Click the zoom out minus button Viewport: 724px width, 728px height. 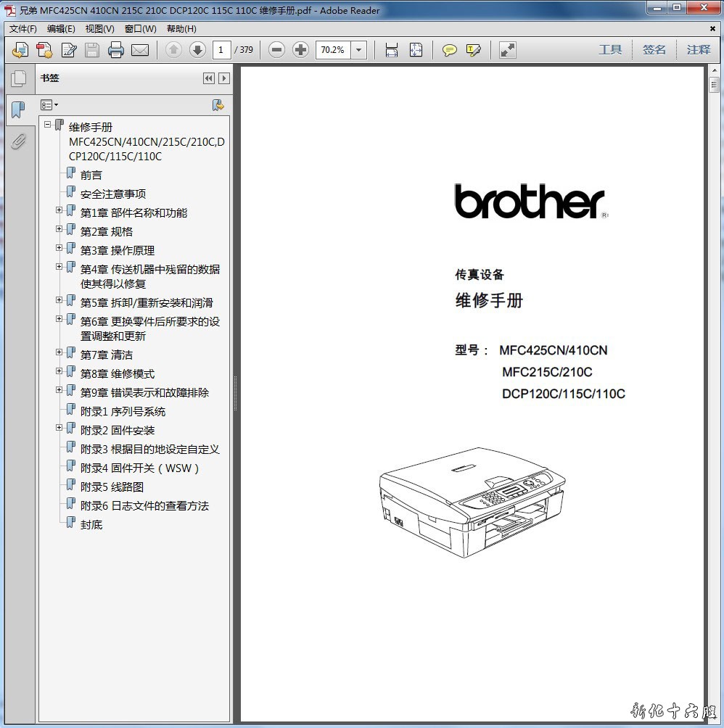276,50
